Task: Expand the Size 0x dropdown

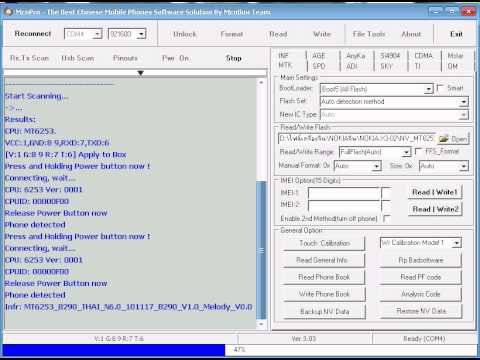Action: [464, 166]
